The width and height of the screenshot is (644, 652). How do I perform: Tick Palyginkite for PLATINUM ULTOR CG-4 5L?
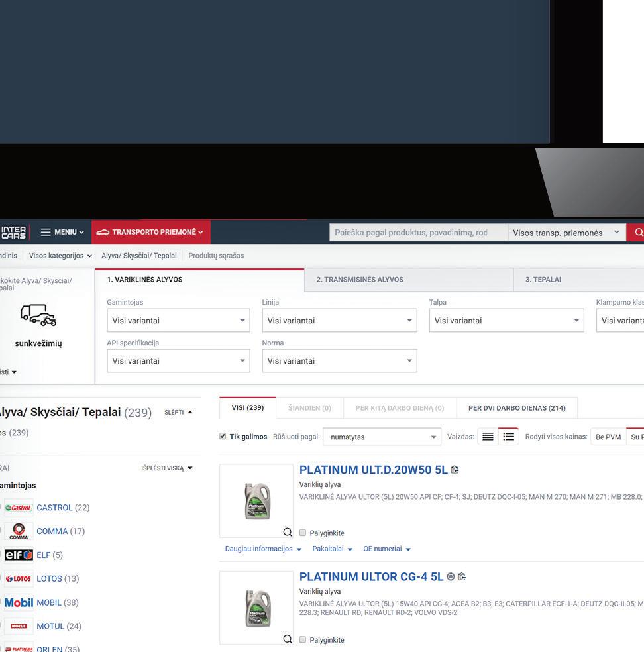(303, 639)
